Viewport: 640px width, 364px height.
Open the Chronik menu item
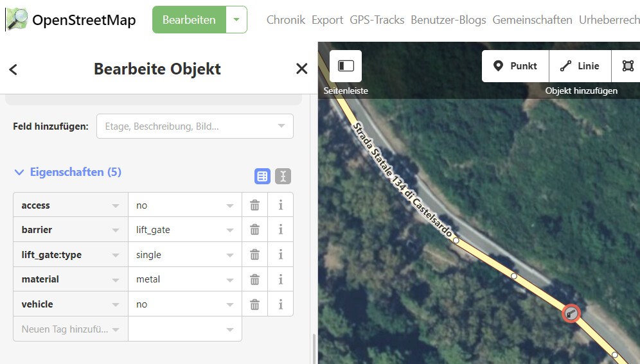pos(285,20)
